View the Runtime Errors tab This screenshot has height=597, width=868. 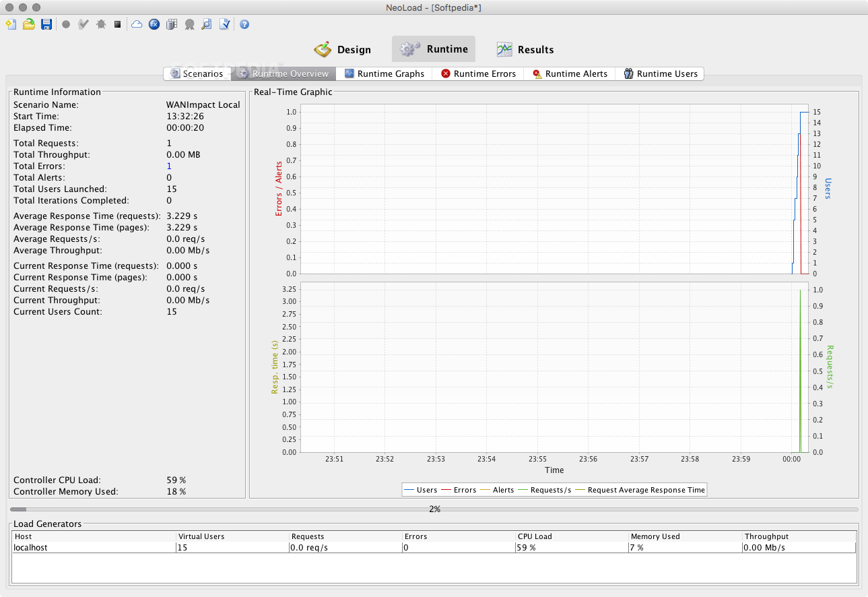pyautogui.click(x=478, y=73)
